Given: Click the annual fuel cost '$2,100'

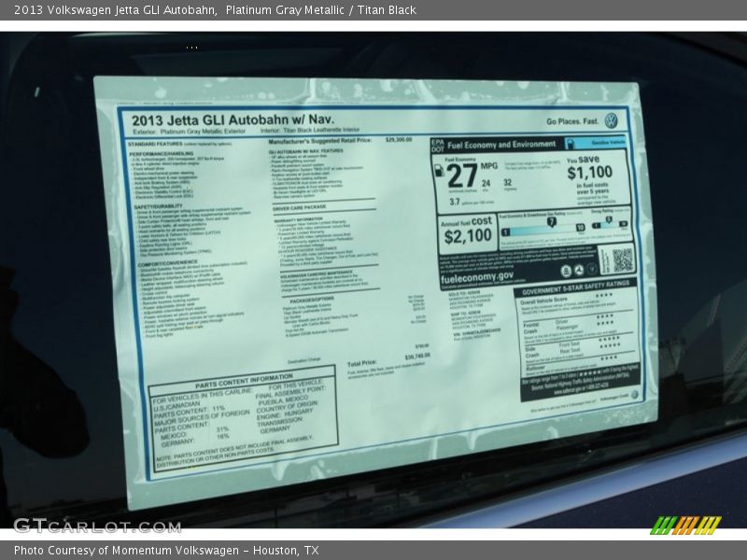Looking at the screenshot, I should pyautogui.click(x=468, y=236).
